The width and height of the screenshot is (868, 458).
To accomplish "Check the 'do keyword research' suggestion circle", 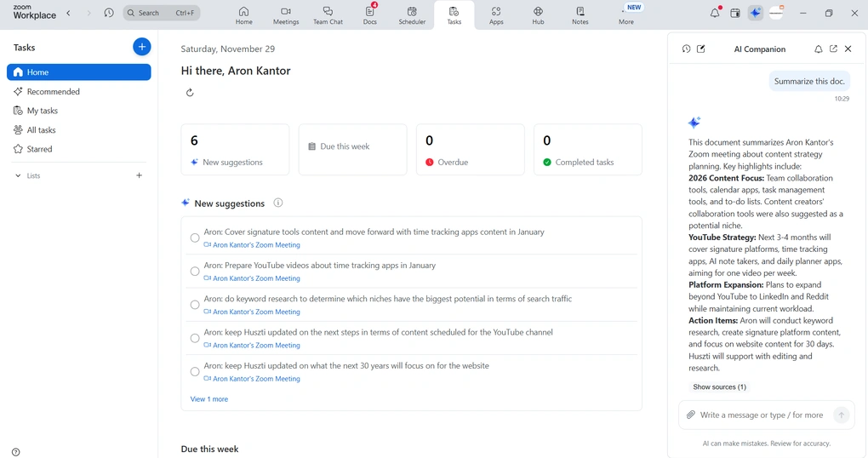I will point(195,305).
